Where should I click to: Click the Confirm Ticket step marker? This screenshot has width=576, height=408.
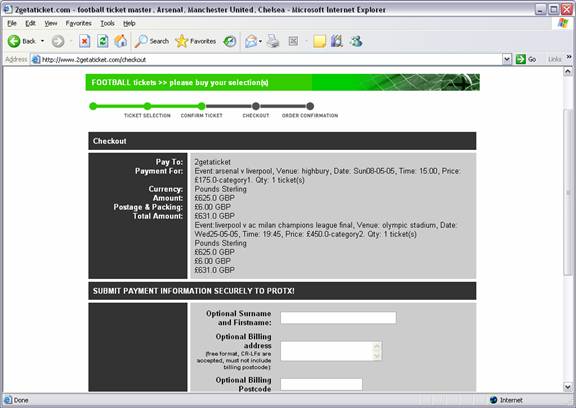(201, 106)
